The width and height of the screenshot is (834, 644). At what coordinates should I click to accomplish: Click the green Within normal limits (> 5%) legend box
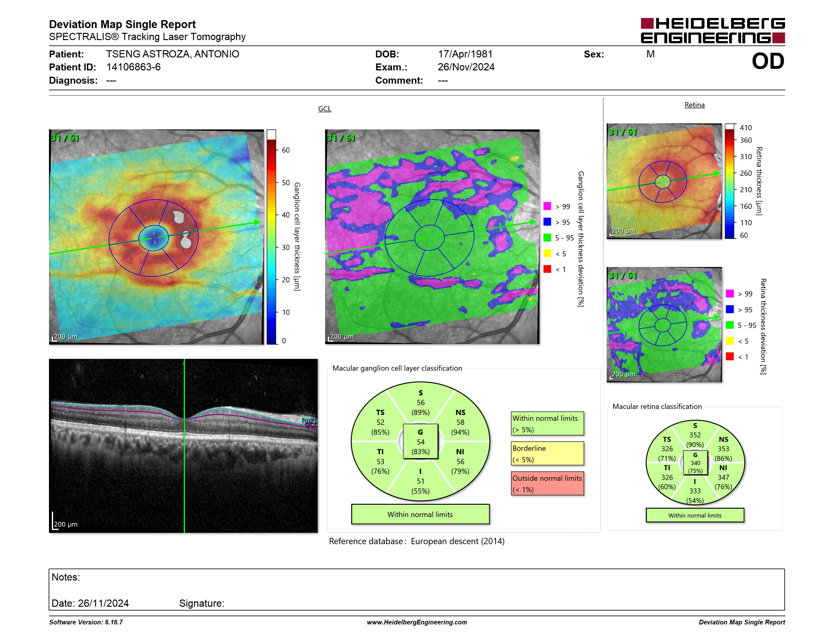click(x=547, y=423)
